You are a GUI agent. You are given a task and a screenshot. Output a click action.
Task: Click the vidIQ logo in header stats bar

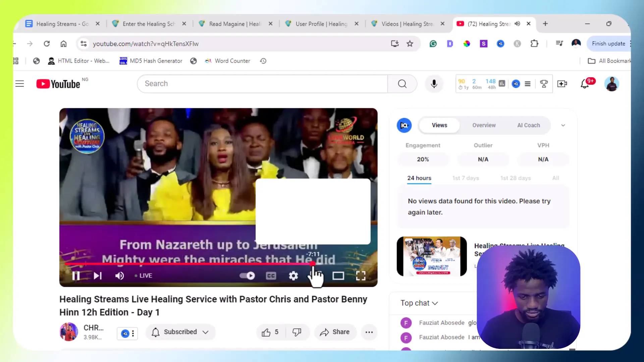(x=516, y=84)
